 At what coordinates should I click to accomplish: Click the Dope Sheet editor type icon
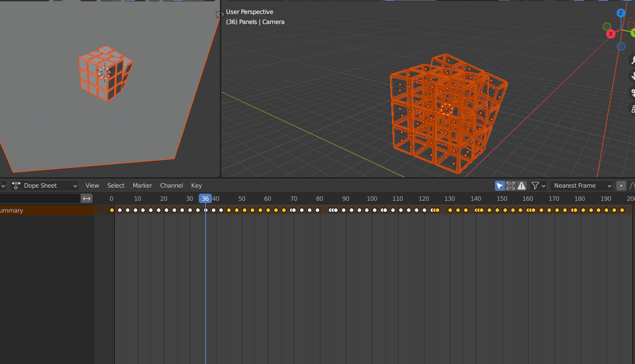pyautogui.click(x=16, y=185)
